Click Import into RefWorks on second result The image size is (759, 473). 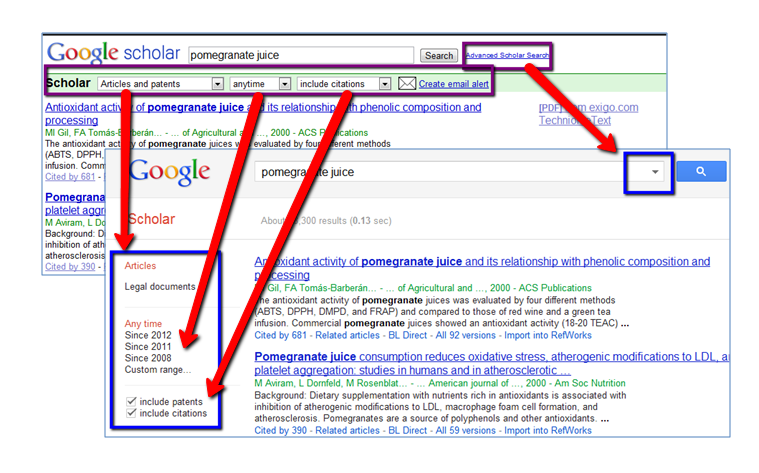coord(548,430)
